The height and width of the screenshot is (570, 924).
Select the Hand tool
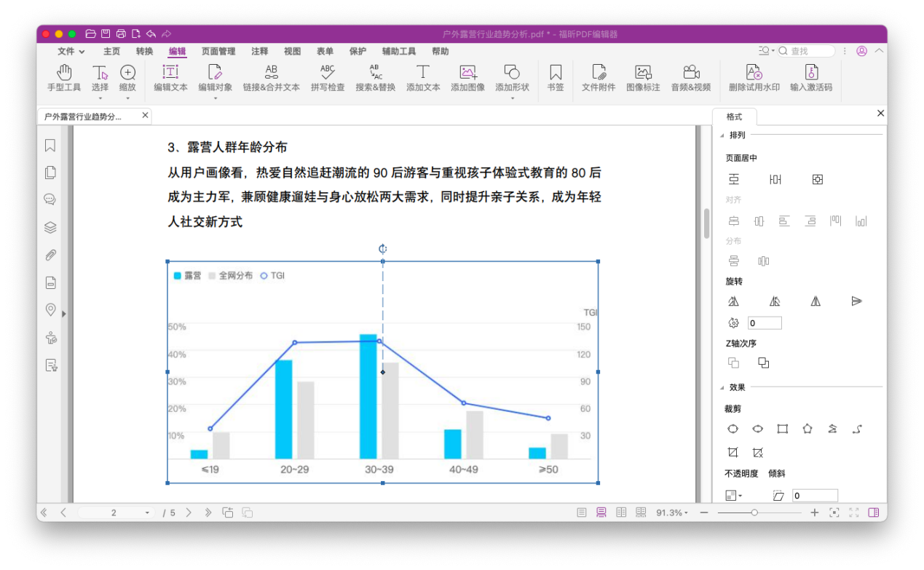click(64, 78)
